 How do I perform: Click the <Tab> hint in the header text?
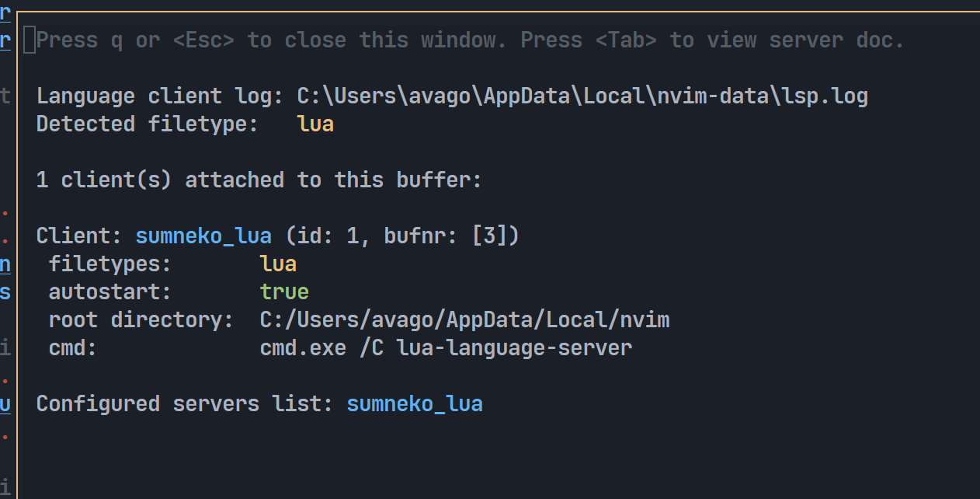click(x=625, y=39)
